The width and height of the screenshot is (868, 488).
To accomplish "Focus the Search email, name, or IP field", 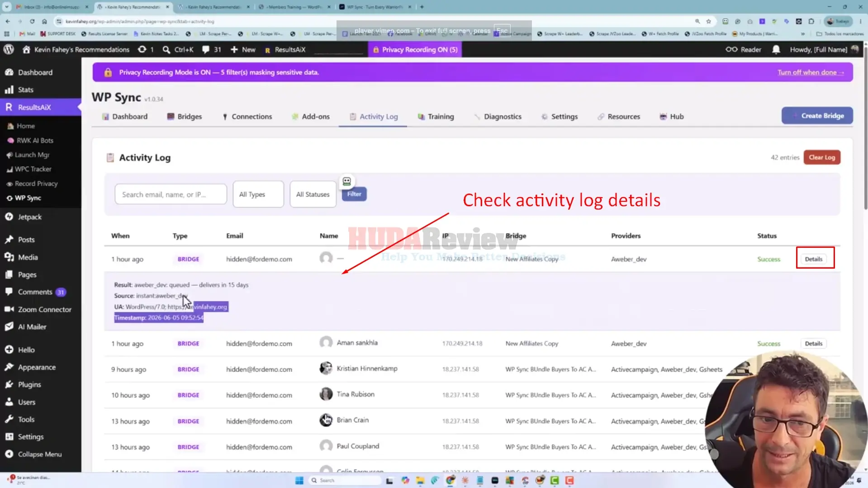I will tap(171, 194).
